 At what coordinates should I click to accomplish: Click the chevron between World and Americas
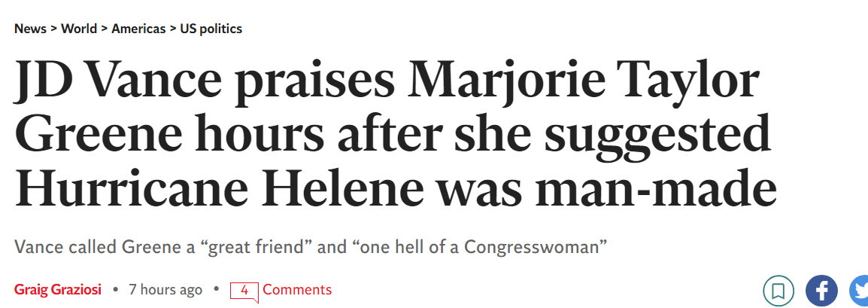pos(104,29)
